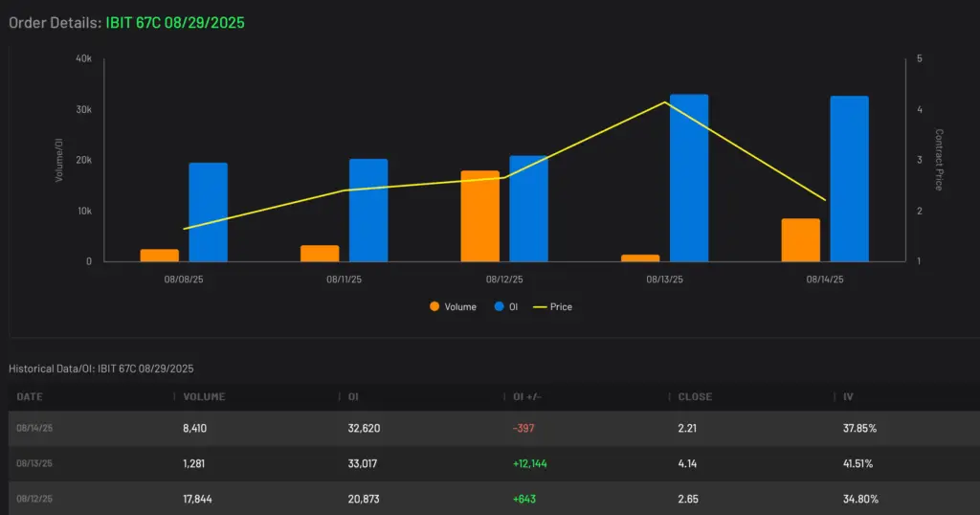This screenshot has height=515, width=980.
Task: Sort table by OI +/- column
Action: tap(527, 397)
